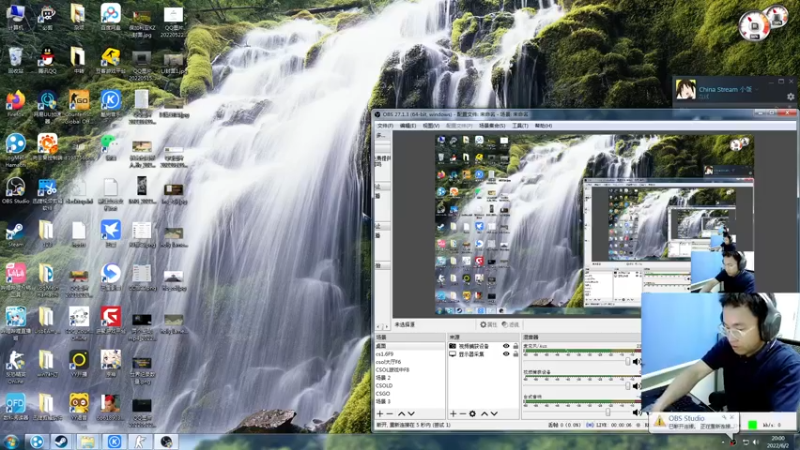Click the 属性 properties button below the preview
The width and height of the screenshot is (800, 450).
tap(488, 324)
